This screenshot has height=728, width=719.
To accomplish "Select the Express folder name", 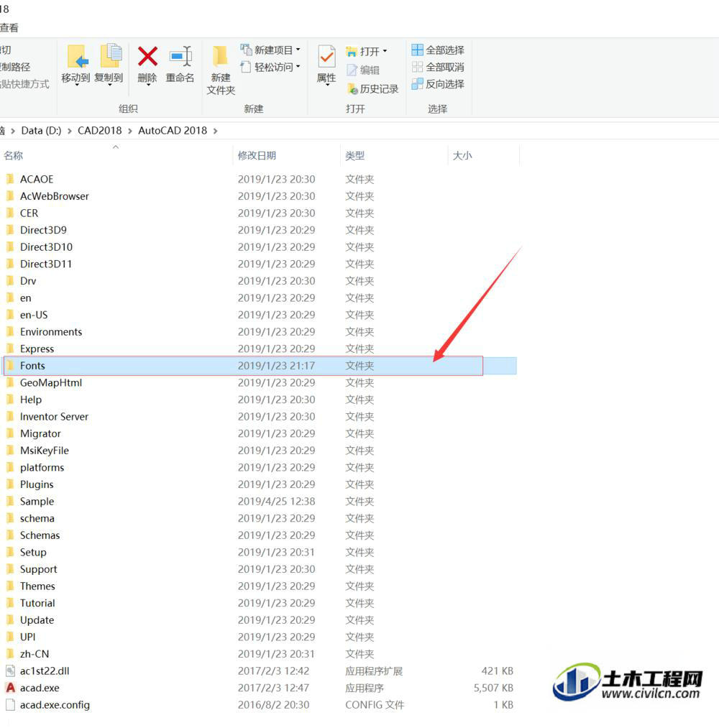I will coord(37,349).
